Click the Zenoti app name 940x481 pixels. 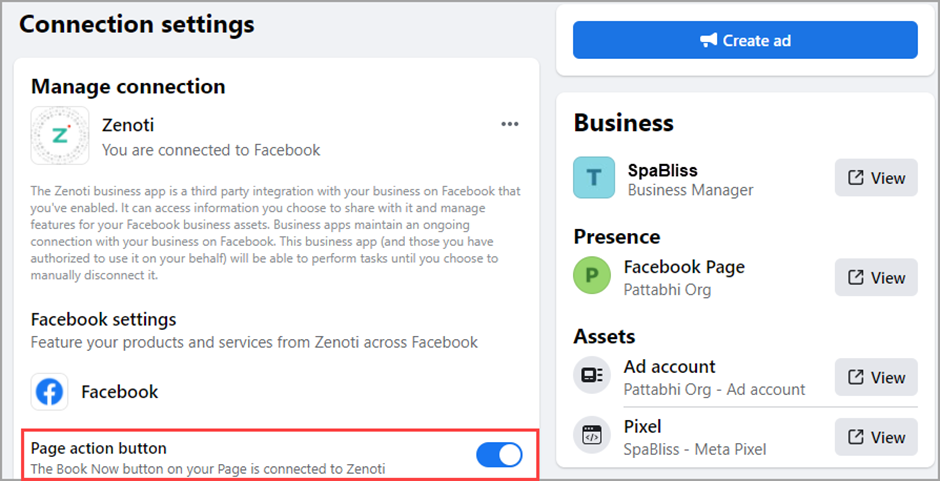click(128, 125)
